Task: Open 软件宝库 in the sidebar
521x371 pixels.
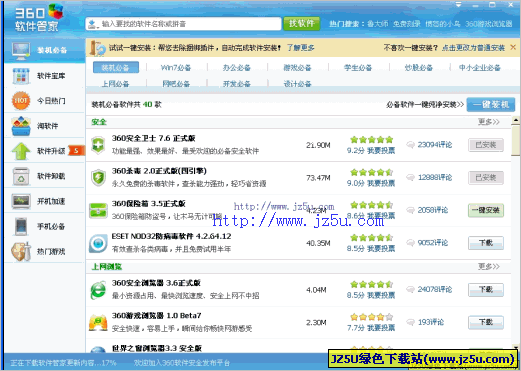Action: [44, 76]
